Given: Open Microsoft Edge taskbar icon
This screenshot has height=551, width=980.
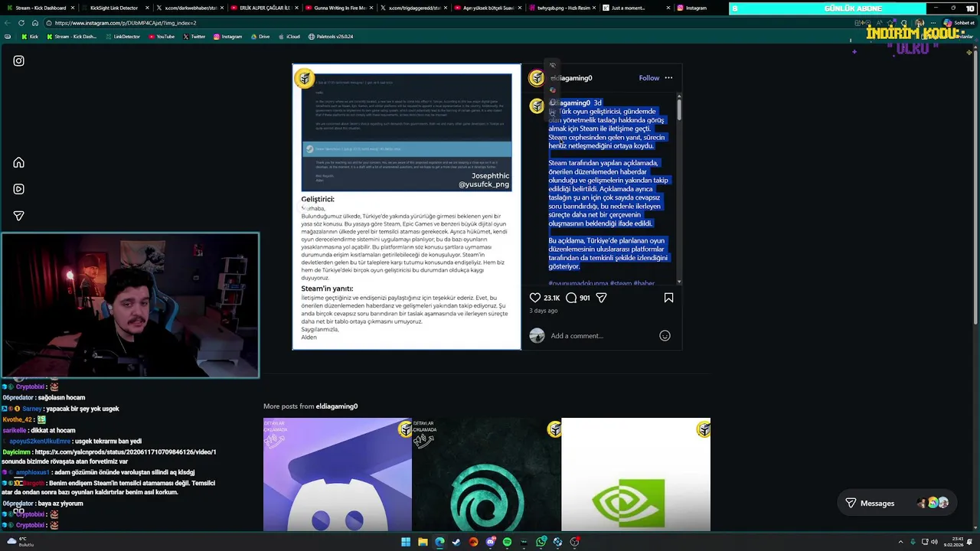Looking at the screenshot, I should point(439,542).
